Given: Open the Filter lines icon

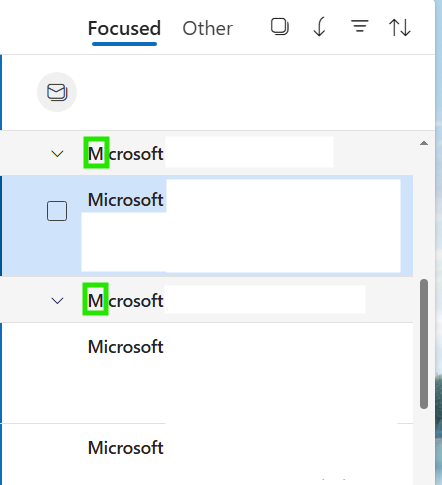Looking at the screenshot, I should [x=359, y=26].
